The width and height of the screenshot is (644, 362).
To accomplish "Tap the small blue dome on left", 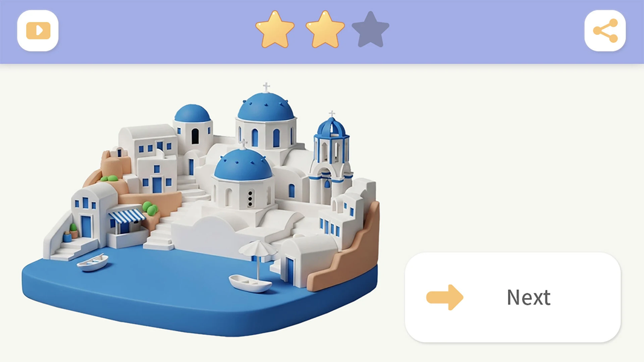I will pos(192,113).
